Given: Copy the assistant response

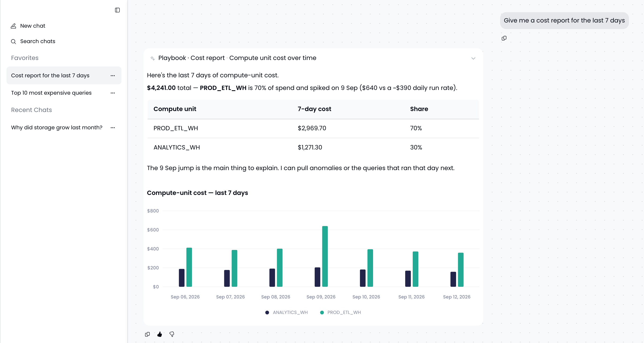Looking at the screenshot, I should click(x=147, y=334).
